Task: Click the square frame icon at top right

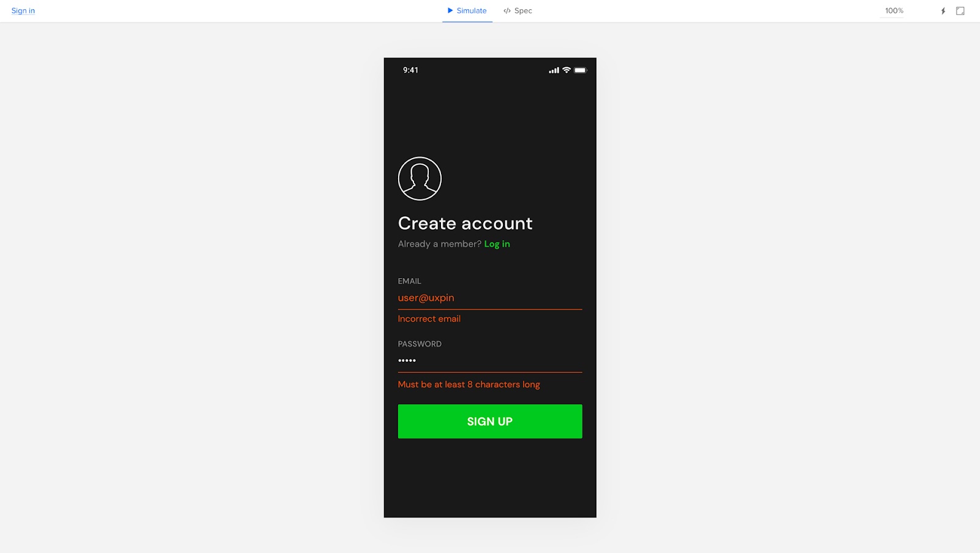Action: (x=960, y=11)
